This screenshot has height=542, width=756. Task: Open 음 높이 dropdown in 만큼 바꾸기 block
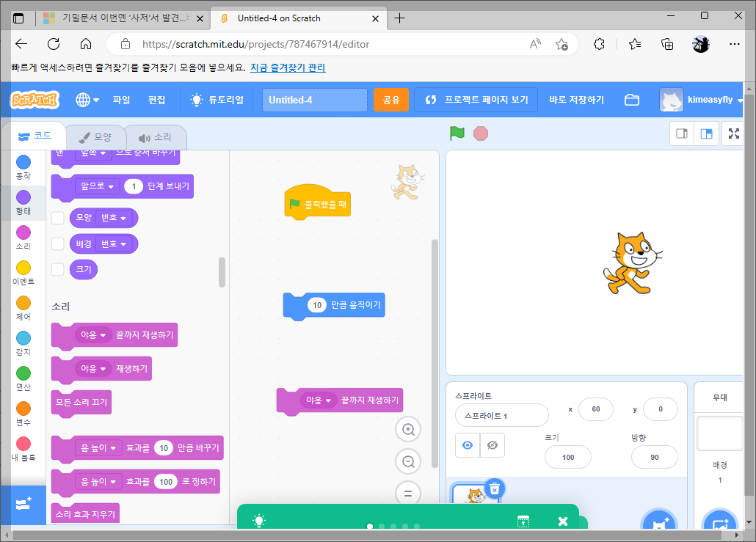point(98,448)
